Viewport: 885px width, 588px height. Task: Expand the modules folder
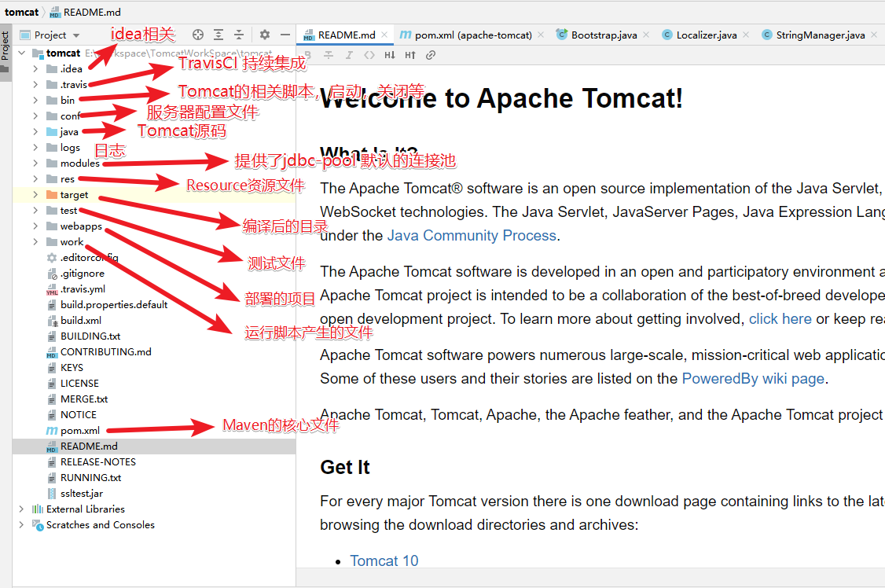tap(35, 163)
